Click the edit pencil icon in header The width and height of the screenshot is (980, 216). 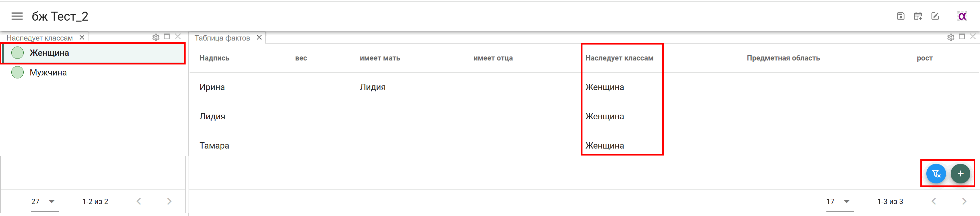[935, 16]
